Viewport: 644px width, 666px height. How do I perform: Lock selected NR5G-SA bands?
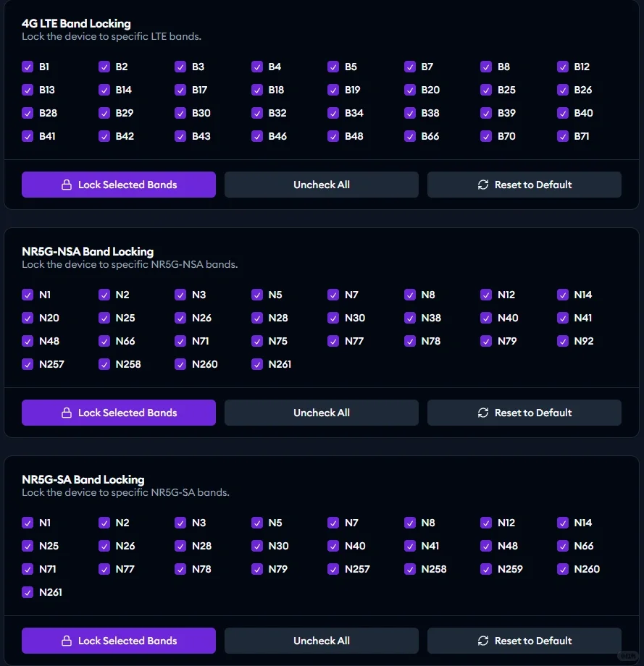click(119, 641)
